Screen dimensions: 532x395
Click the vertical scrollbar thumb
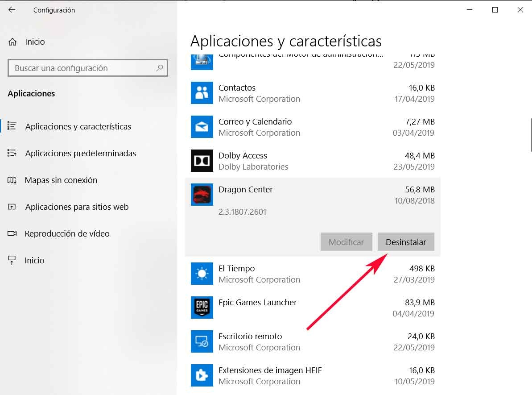click(x=531, y=135)
